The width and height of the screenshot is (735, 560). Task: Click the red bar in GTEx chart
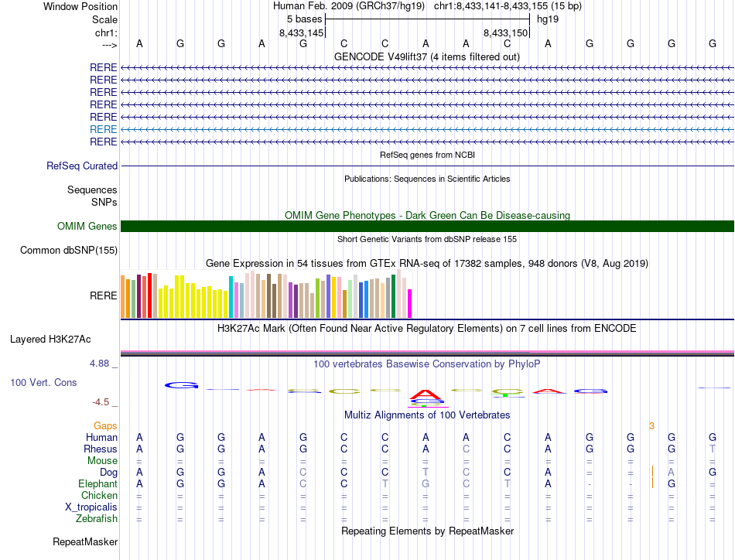pos(149,295)
